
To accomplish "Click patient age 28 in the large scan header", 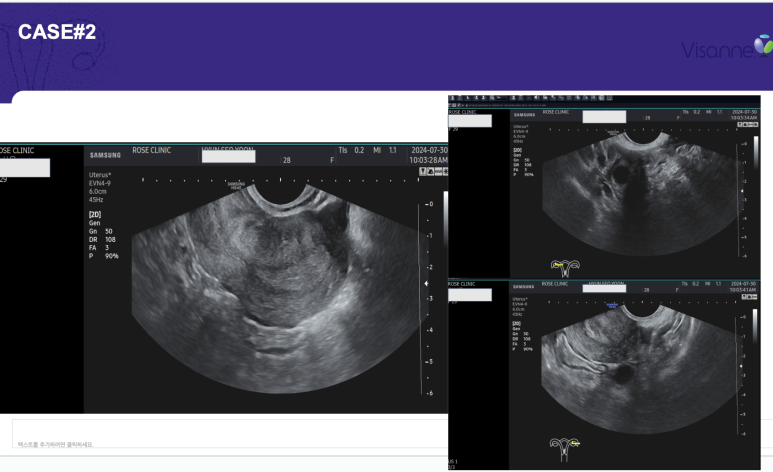I will tap(287, 160).
